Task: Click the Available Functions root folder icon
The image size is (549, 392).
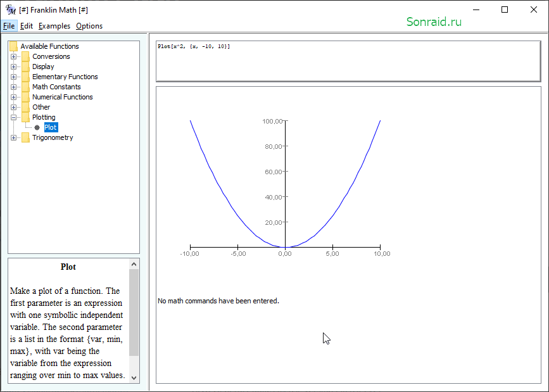Action: [14, 46]
